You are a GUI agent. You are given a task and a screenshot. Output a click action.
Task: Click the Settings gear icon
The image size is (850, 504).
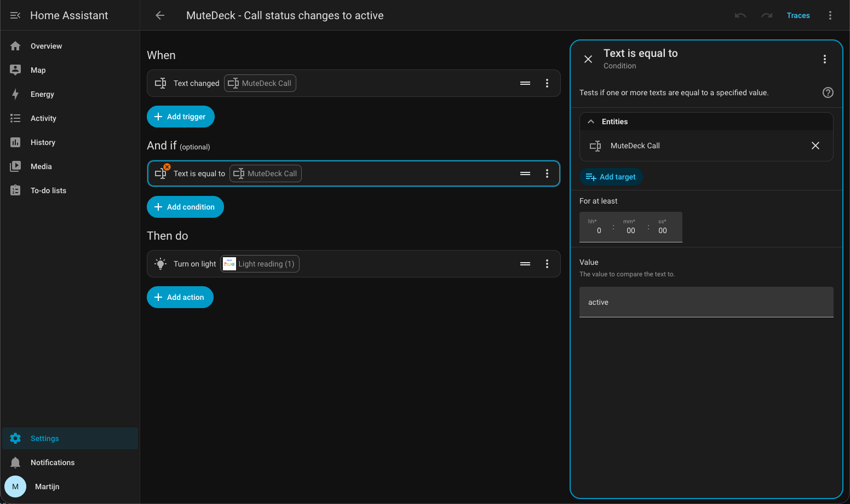coord(15,438)
